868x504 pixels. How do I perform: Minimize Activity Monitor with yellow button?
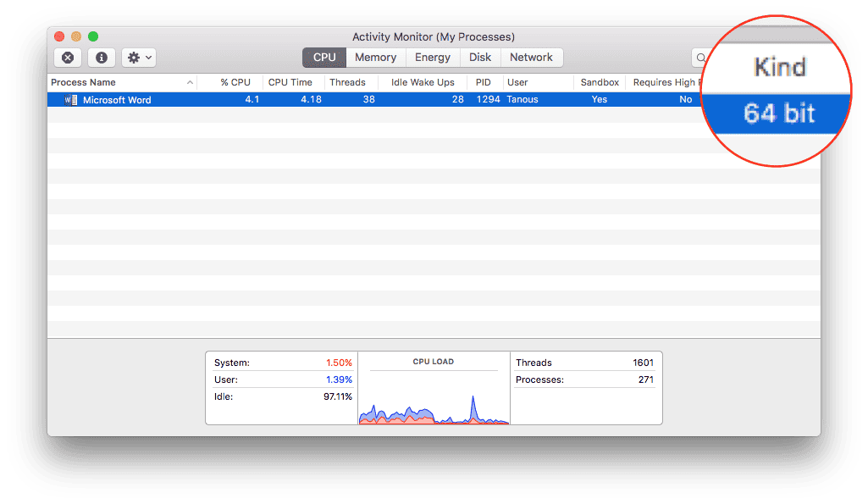(x=76, y=36)
